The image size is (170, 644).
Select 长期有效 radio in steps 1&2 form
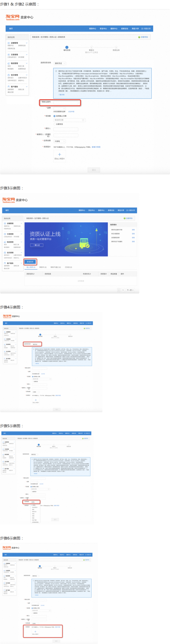pos(54,124)
